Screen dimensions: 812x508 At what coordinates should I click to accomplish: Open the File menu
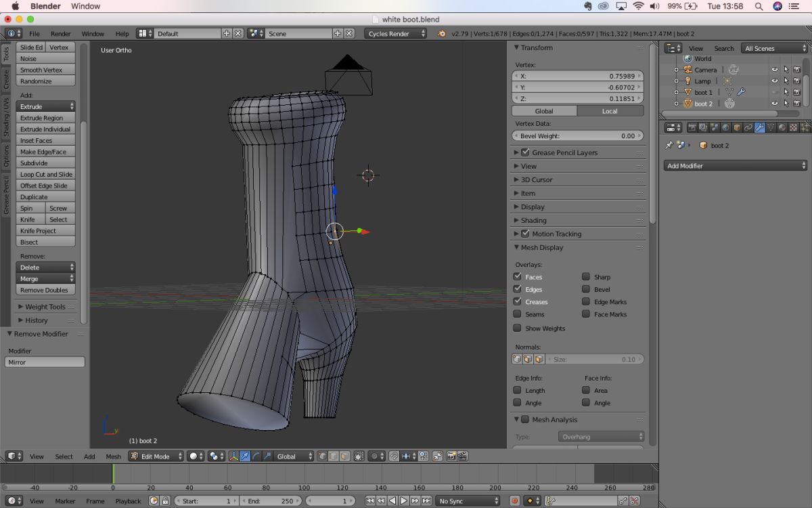[x=34, y=33]
